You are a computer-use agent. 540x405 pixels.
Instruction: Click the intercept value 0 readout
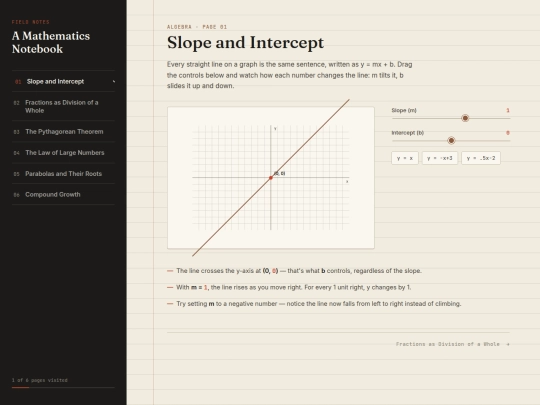coord(508,133)
